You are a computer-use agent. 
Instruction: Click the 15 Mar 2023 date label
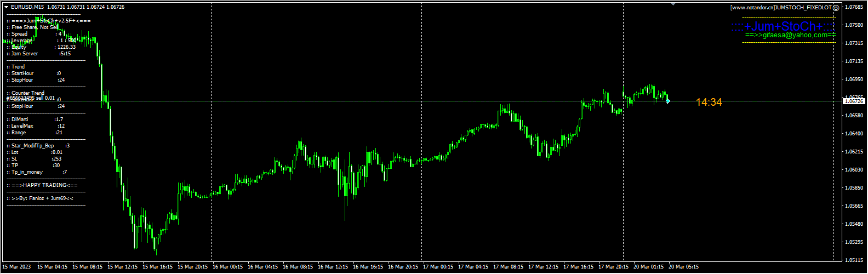pyautogui.click(x=18, y=267)
